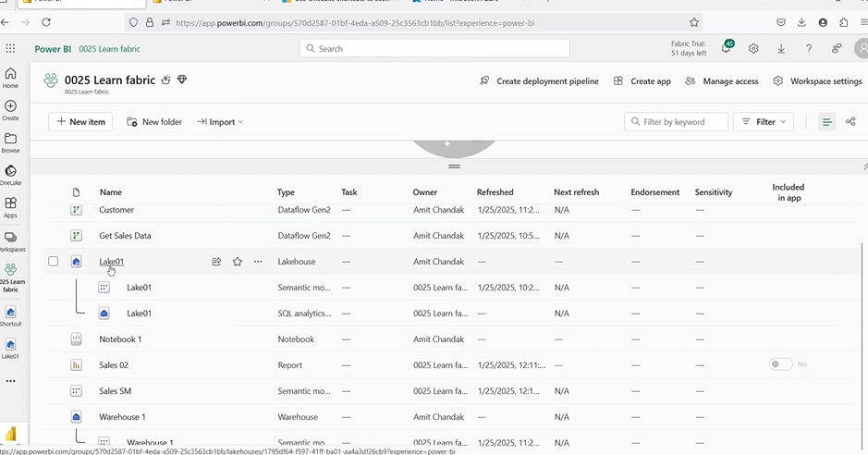Open the Shortcut item in sidebar

10,316
